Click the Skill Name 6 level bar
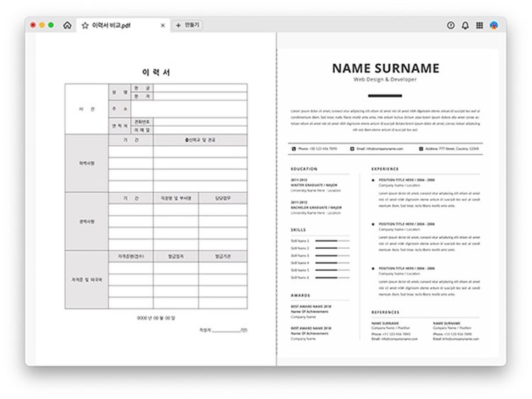Image resolution: width=532 pixels, height=399 pixels. coord(332,278)
